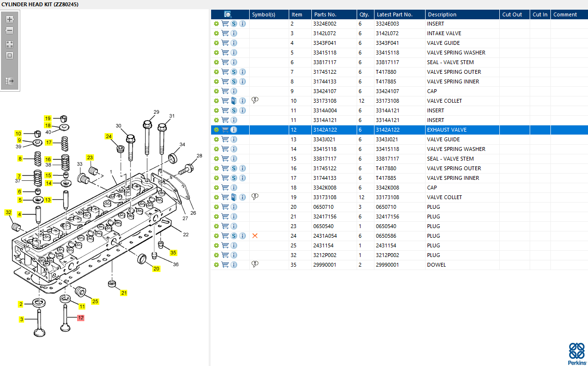Click note bubble symbol on item 35 row

[255, 264]
